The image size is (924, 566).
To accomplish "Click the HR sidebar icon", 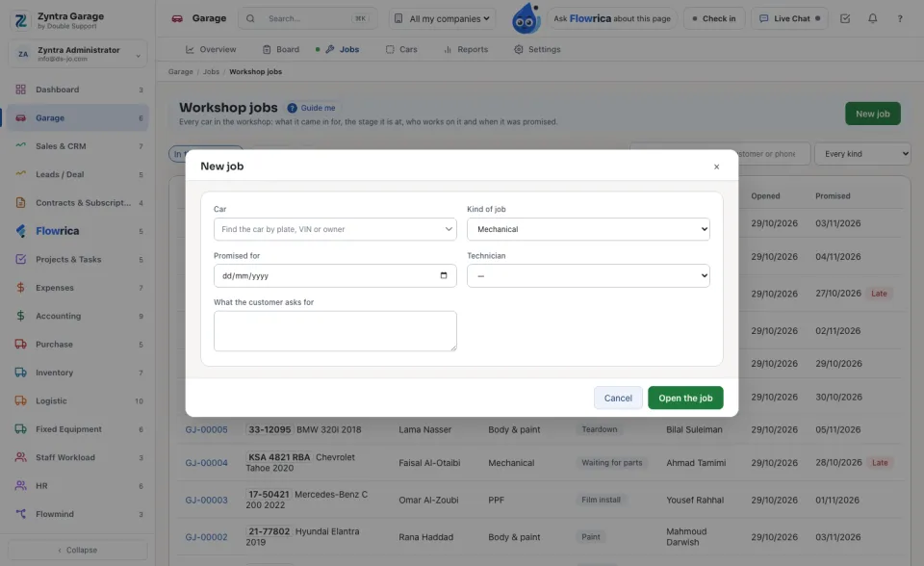I will pos(20,486).
